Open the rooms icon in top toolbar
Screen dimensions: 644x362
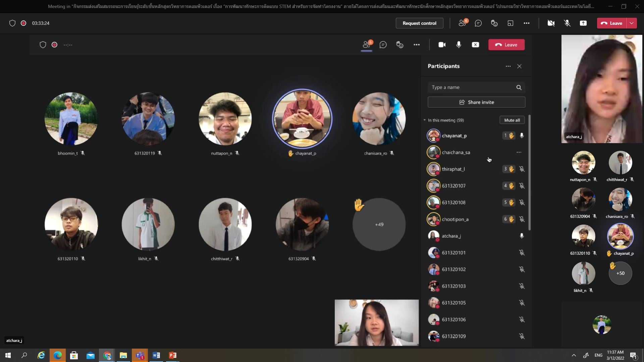point(511,23)
